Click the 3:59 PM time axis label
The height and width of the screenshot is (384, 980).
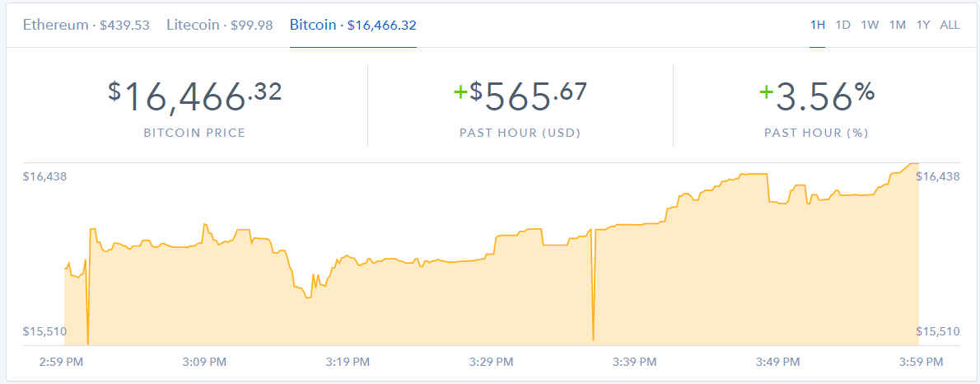[922, 362]
